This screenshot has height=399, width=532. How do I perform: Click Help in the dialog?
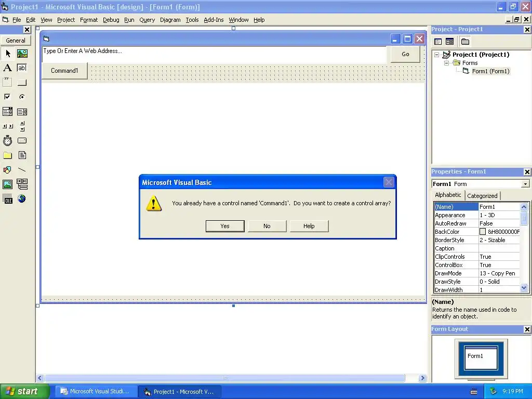click(309, 226)
